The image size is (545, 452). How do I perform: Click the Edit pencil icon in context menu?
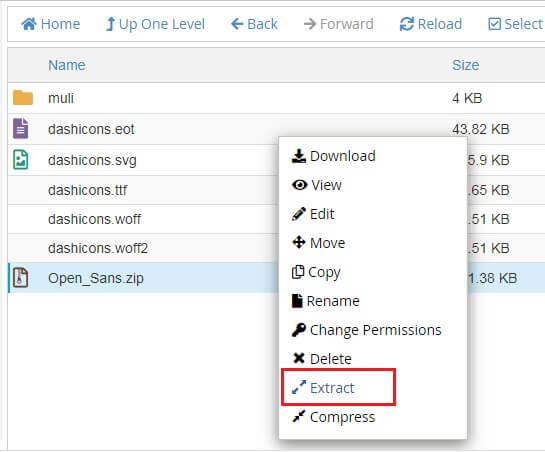299,214
